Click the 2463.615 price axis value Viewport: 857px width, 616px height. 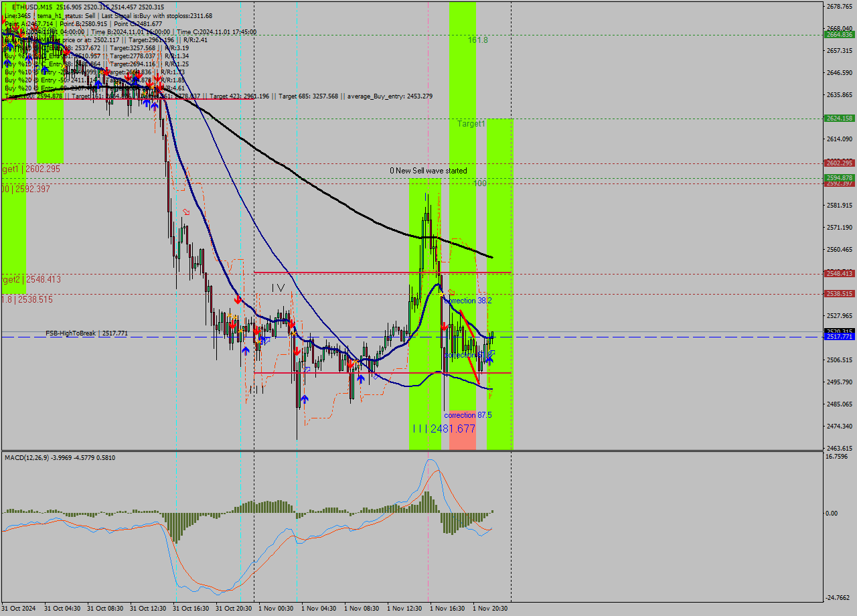[838, 448]
